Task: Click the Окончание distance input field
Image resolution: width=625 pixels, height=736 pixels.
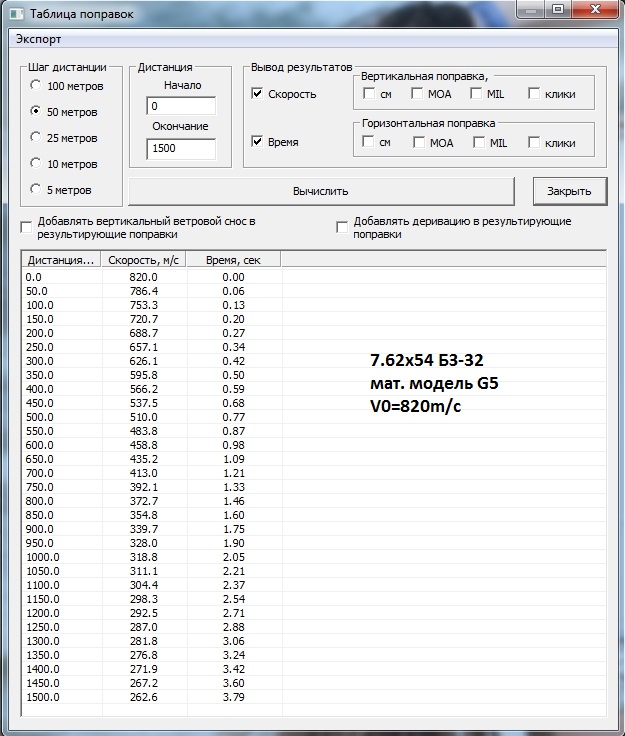Action: [x=181, y=148]
